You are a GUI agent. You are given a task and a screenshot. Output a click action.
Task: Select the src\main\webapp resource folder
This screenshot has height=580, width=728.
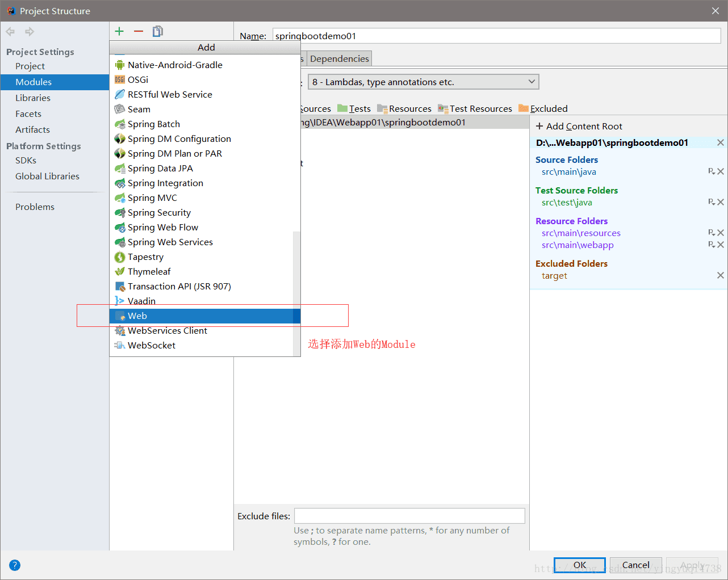pos(578,245)
